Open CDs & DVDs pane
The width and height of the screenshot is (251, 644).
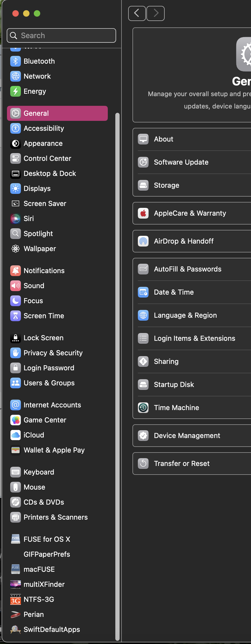[57, 502]
